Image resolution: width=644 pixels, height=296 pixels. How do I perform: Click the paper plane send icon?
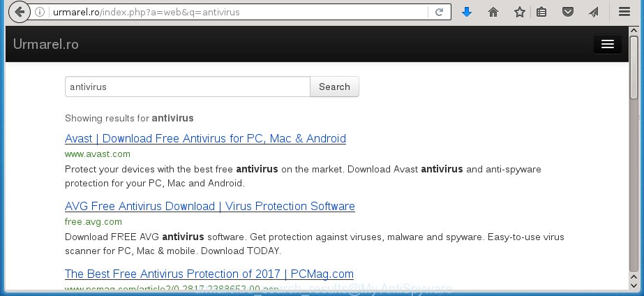tap(594, 12)
